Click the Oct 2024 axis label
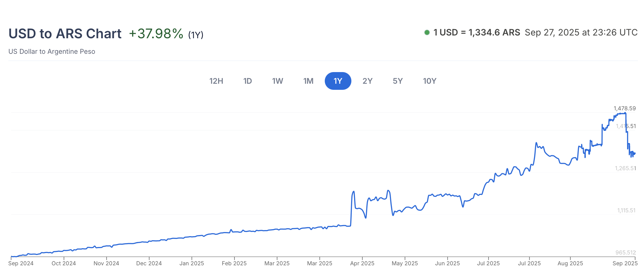The height and width of the screenshot is (270, 644). (64, 263)
